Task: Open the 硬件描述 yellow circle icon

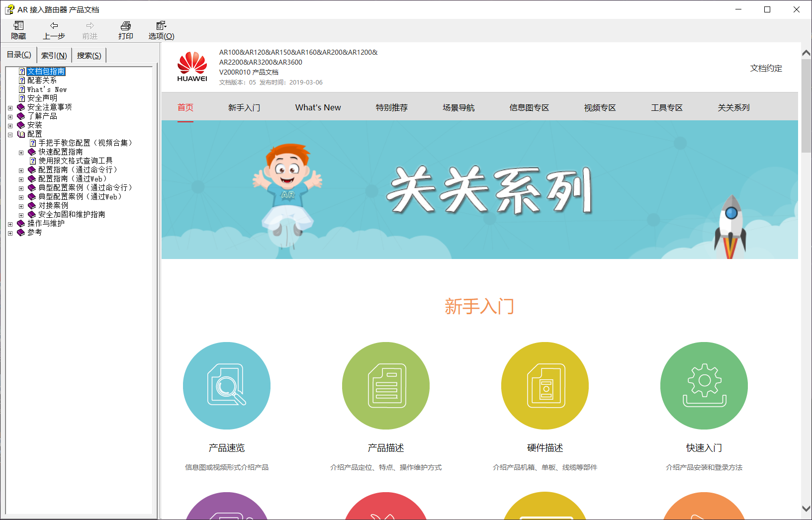Action: click(x=545, y=386)
